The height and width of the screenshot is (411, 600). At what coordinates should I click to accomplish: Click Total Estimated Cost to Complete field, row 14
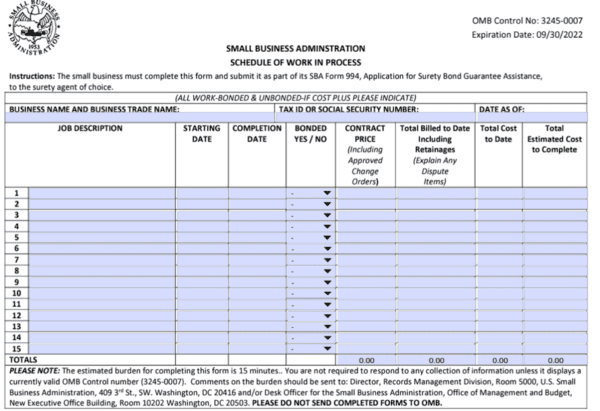pyautogui.click(x=555, y=338)
